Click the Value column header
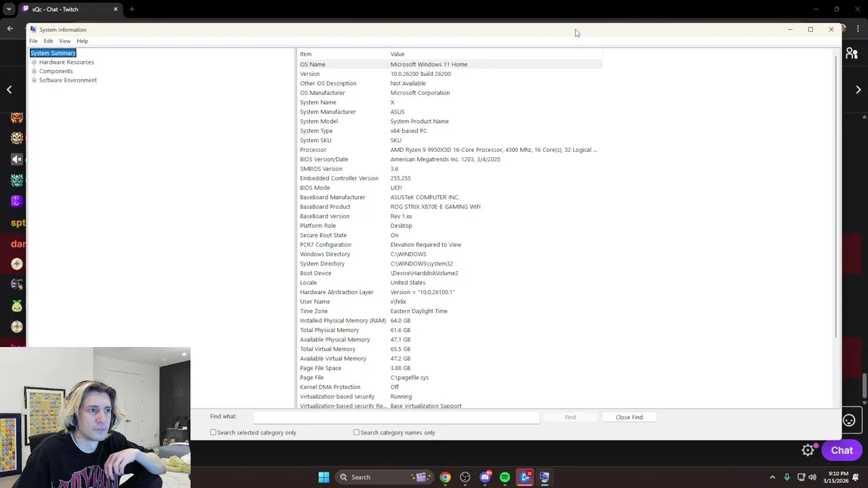Image resolution: width=868 pixels, height=488 pixels. coord(495,54)
